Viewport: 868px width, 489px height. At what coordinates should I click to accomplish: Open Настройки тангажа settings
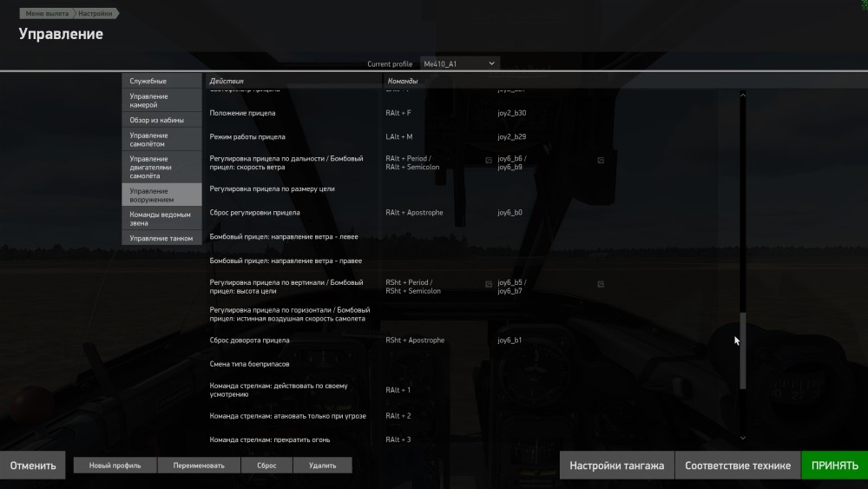click(616, 466)
